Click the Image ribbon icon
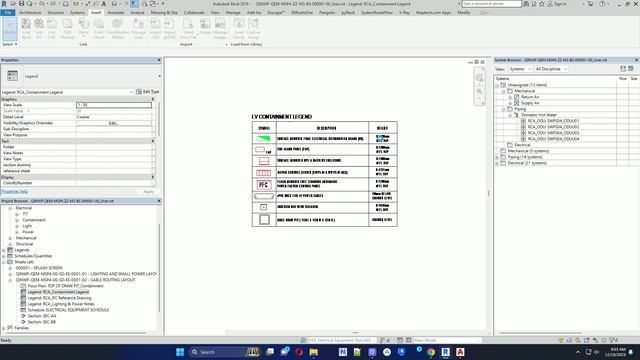This screenshot has height=360, width=640. pyautogui.click(x=205, y=27)
